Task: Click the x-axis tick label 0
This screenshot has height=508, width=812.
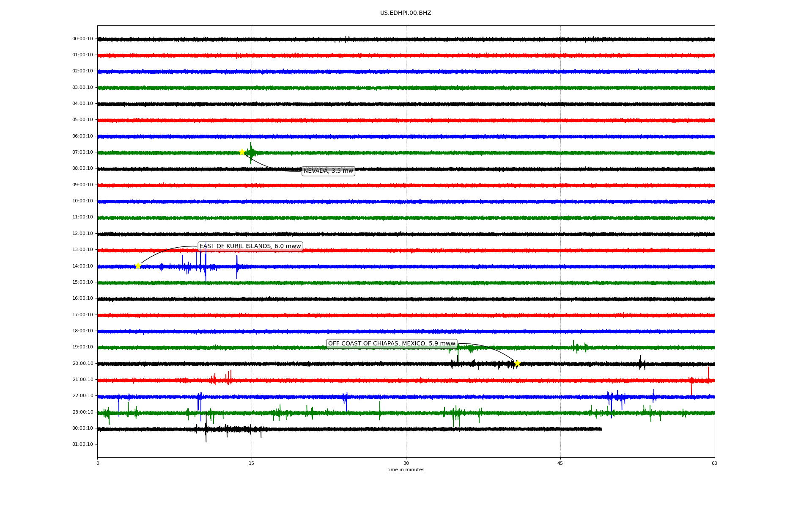Action: pyautogui.click(x=98, y=463)
